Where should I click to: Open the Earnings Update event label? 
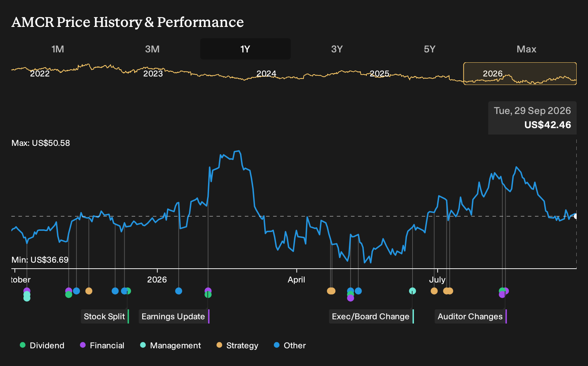coord(174,316)
